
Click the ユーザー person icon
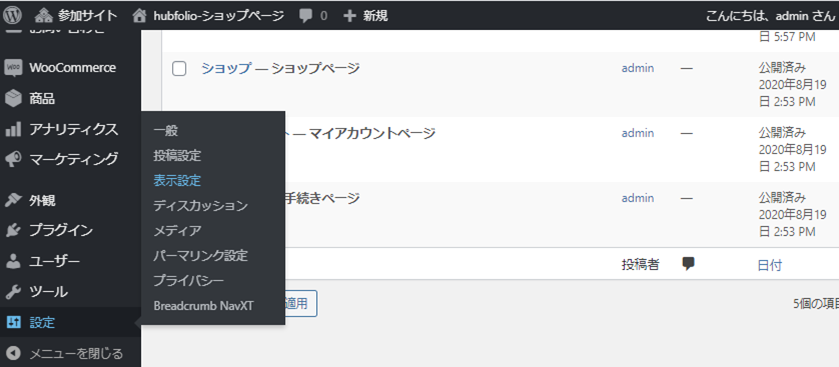(x=12, y=262)
